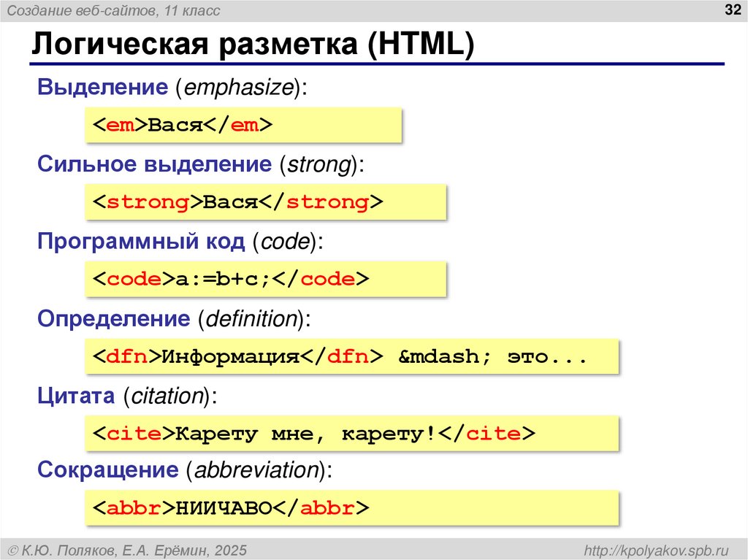Click the code box with '<dfn>Информация</dfn>'

[352, 356]
